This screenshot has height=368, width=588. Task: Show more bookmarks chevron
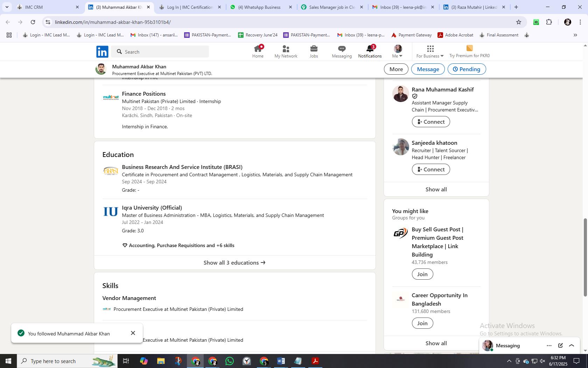click(x=575, y=35)
